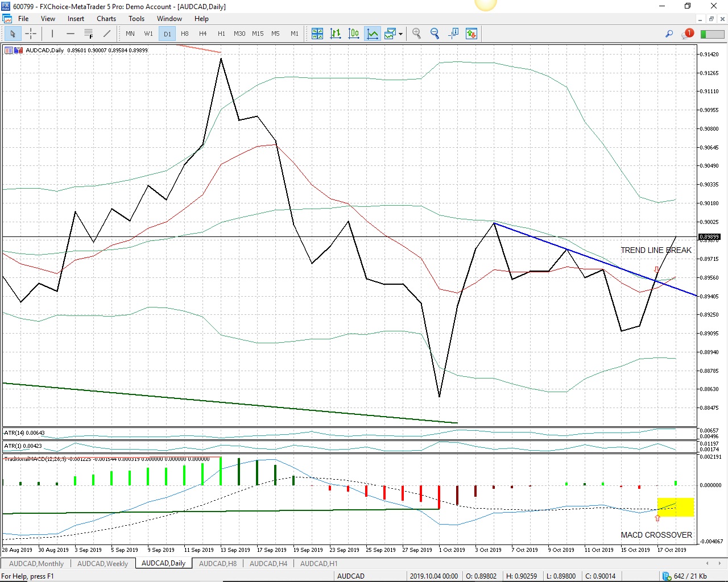Click the depth of market icon beside AUDCAD,Daily
The height and width of the screenshot is (582, 728).
pyautogui.click(x=19, y=51)
